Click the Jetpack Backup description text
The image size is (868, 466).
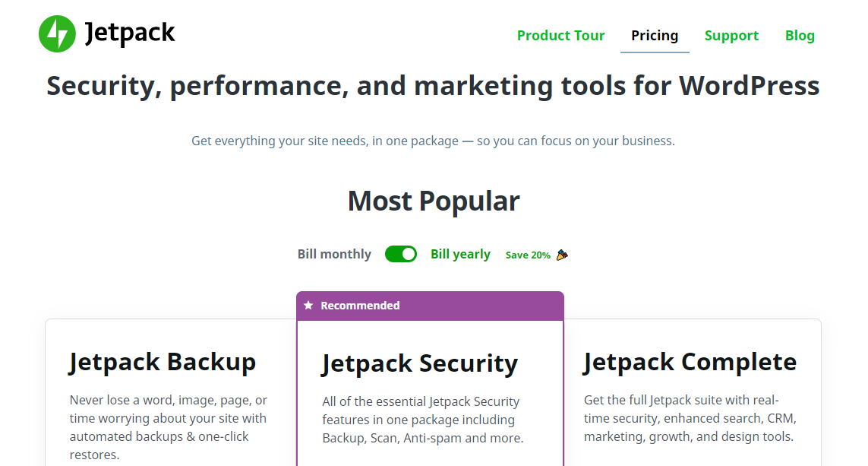pyautogui.click(x=168, y=427)
